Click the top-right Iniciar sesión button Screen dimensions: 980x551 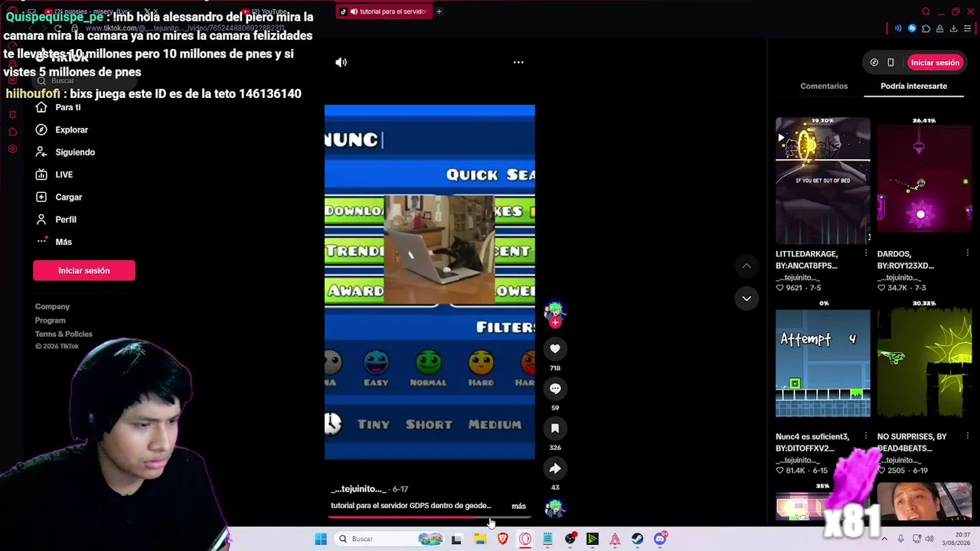click(x=935, y=63)
